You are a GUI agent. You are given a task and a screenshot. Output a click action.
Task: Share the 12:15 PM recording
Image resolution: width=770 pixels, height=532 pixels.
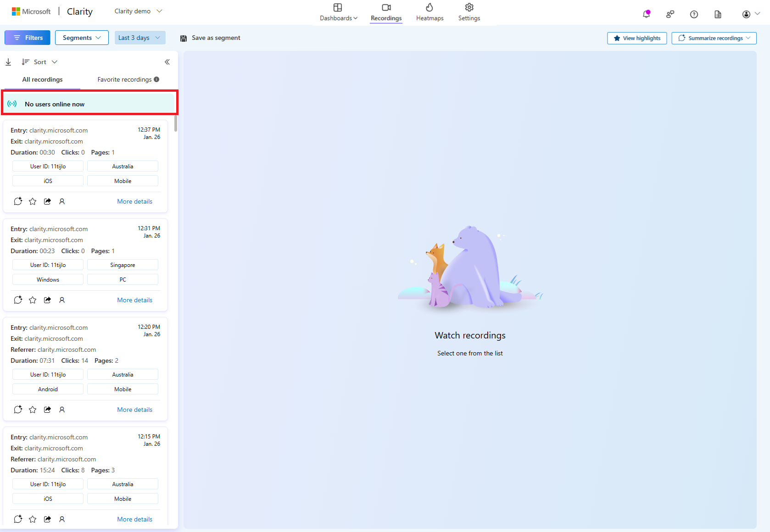tap(47, 519)
